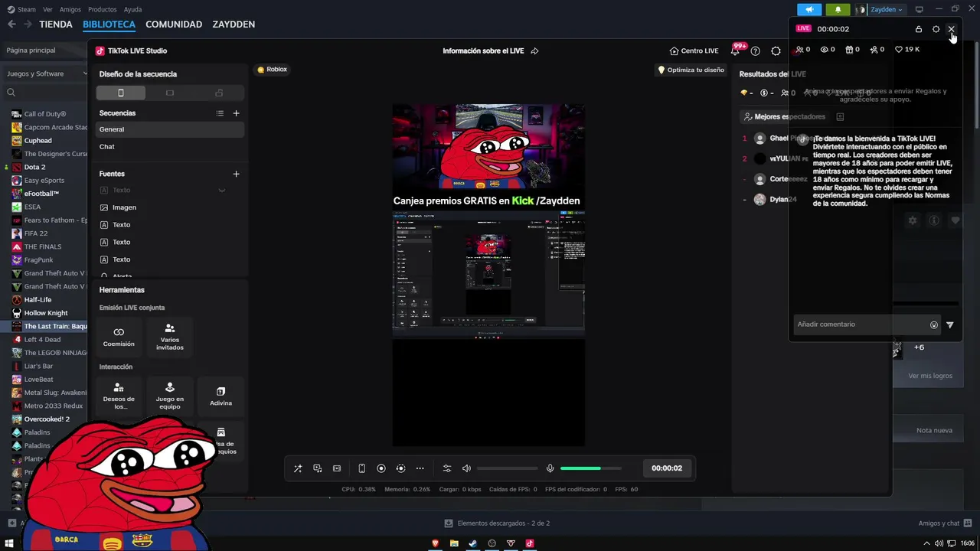Click Steam Ver mis logros button
This screenshot has width=980, height=551.
930,376
